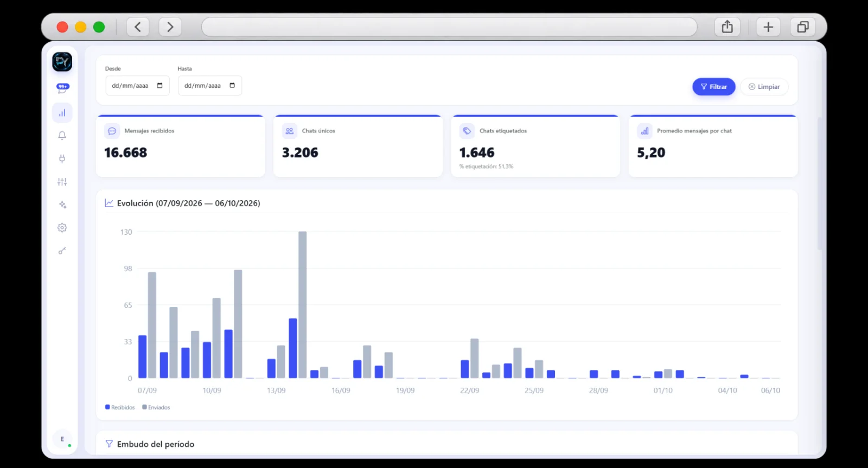Go back in the browser
Image resolution: width=868 pixels, height=468 pixels.
click(x=138, y=27)
